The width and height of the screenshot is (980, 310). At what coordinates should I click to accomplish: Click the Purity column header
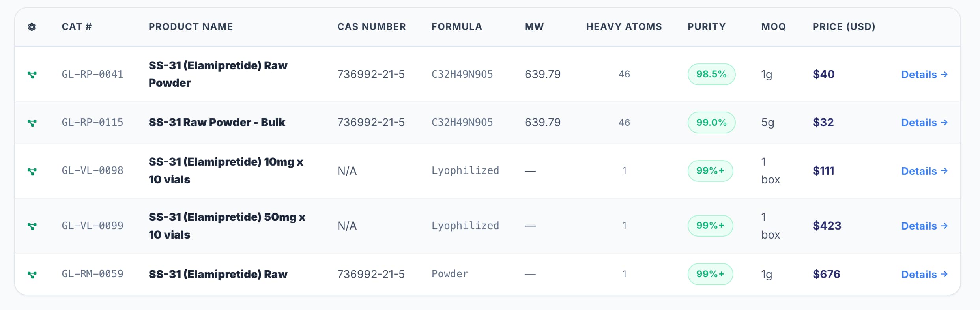[706, 27]
